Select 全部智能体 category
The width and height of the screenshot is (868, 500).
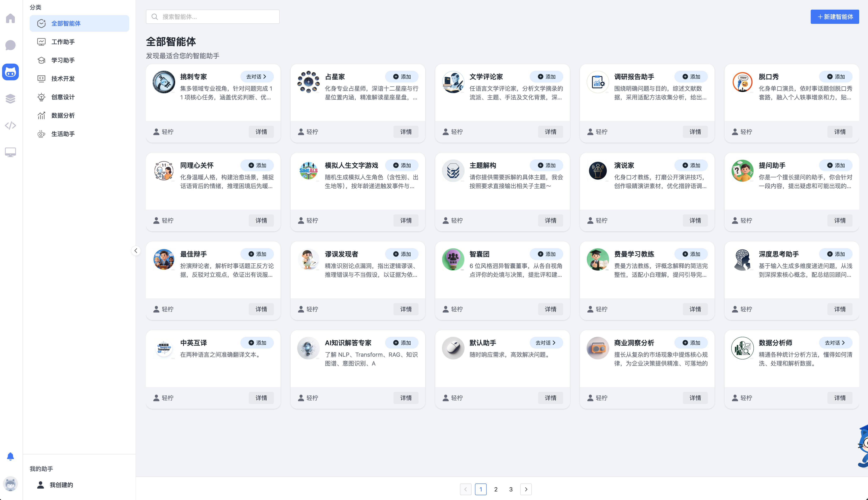[79, 23]
